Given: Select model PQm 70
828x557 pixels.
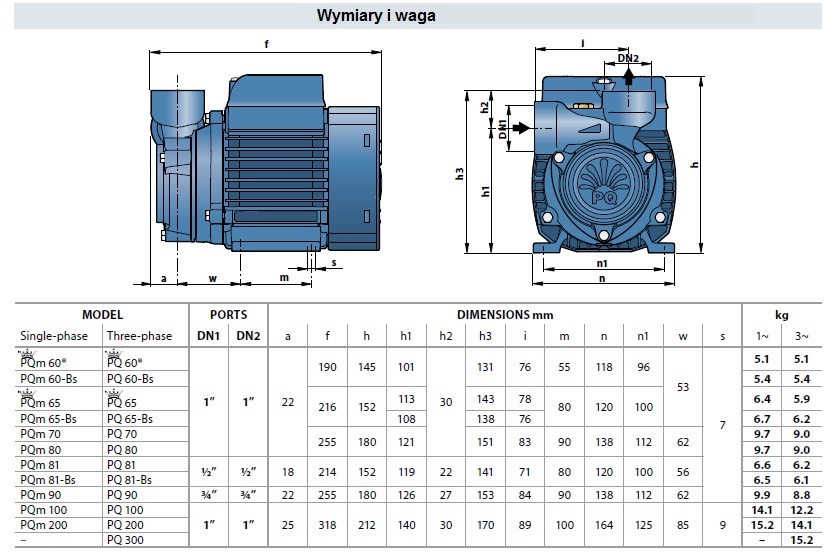Looking at the screenshot, I should (x=40, y=434).
